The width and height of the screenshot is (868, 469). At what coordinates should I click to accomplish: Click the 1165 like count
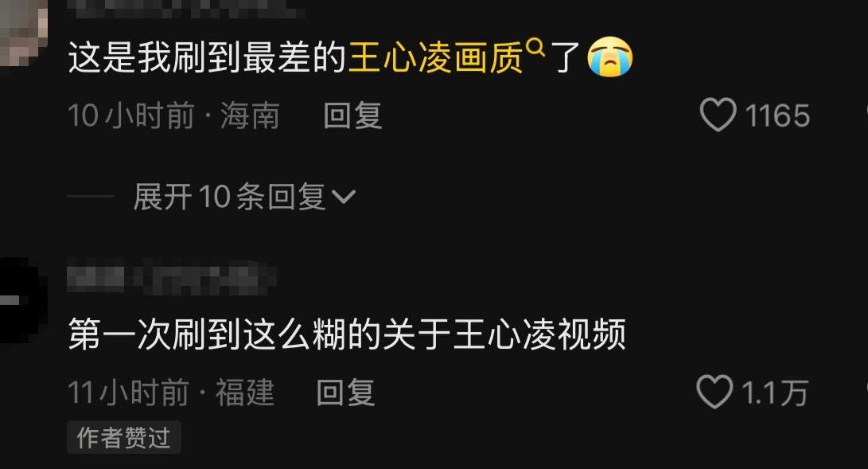777,115
